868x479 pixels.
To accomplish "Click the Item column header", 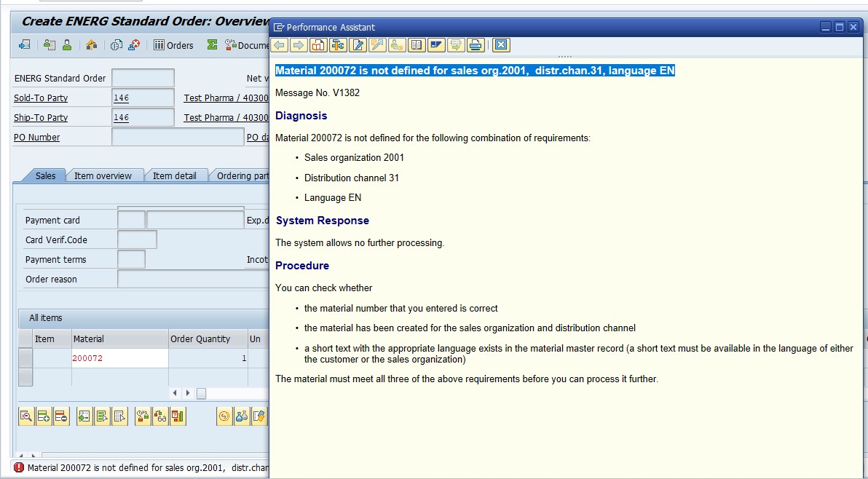I will pyautogui.click(x=52, y=339).
